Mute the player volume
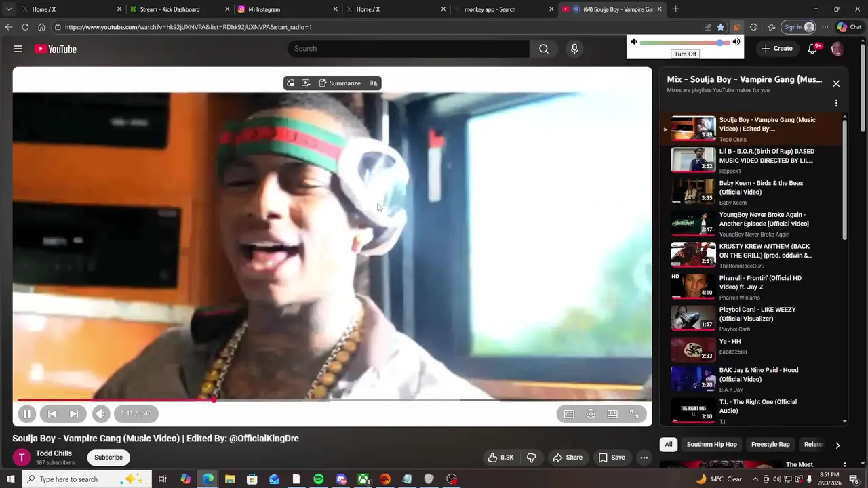The image size is (868, 488). point(100,413)
